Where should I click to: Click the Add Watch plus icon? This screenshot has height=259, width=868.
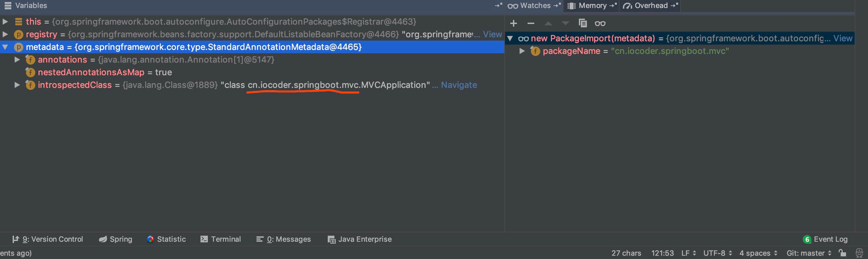(x=514, y=23)
